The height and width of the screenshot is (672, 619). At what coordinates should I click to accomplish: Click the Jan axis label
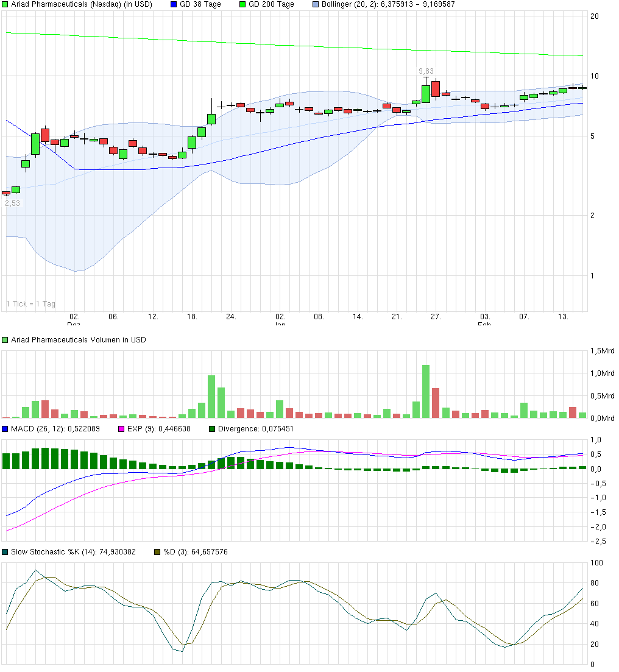280,325
